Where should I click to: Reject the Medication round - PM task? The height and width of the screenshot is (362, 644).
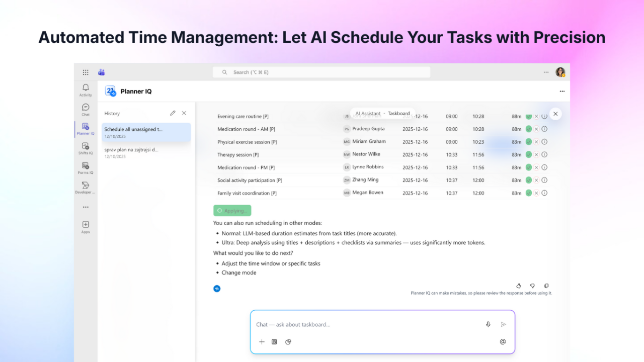pyautogui.click(x=536, y=167)
